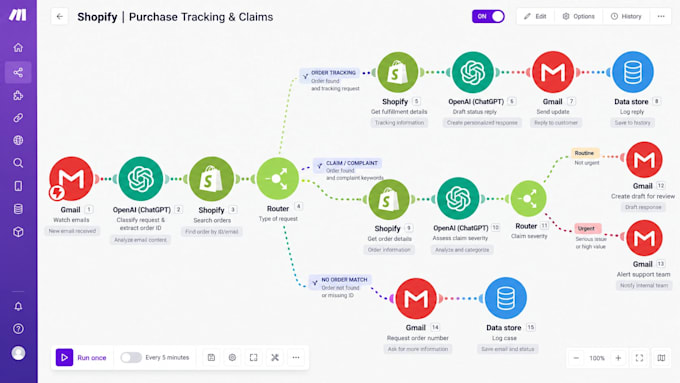Click the Routine filter label

[x=584, y=153]
